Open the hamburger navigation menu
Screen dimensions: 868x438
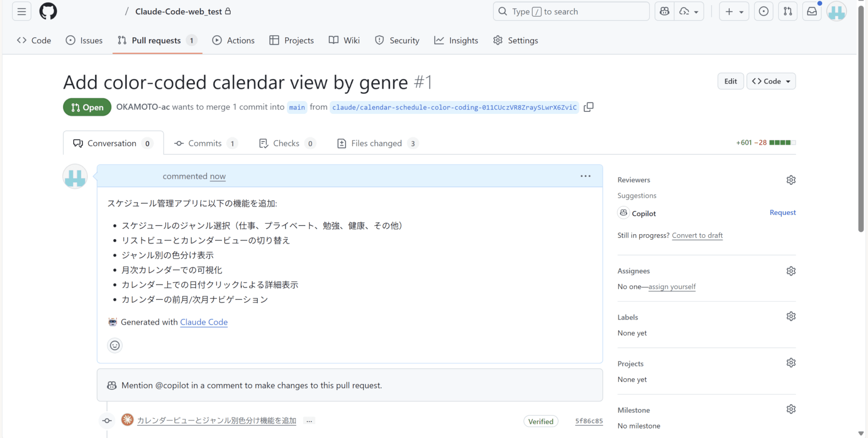pos(22,11)
